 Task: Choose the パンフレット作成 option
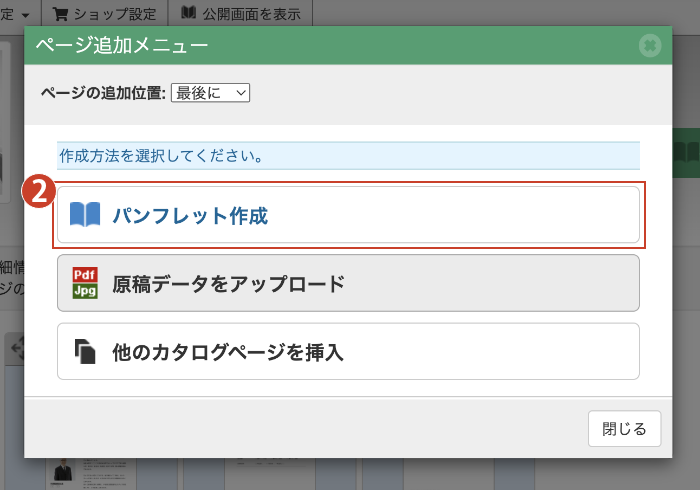click(x=348, y=214)
